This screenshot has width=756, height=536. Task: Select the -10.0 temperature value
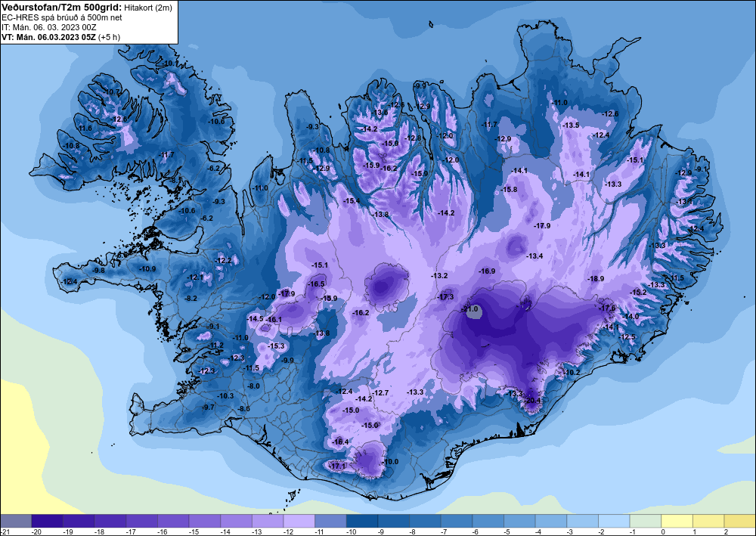pyautogui.click(x=391, y=462)
